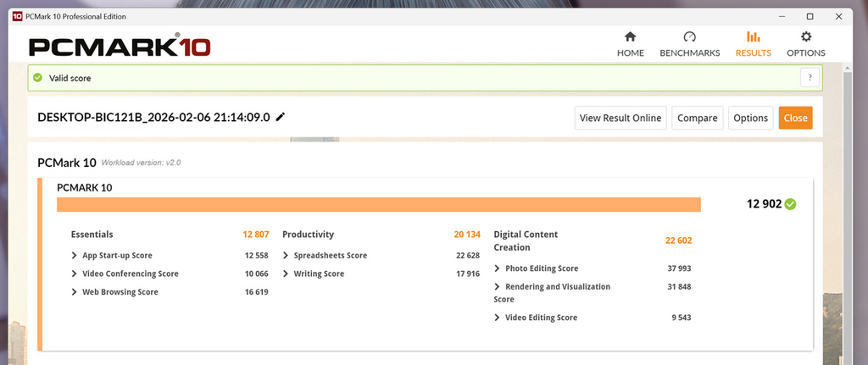Click the 37 993 Photo Editing value
Screen dimensions: 868x365
click(x=679, y=268)
